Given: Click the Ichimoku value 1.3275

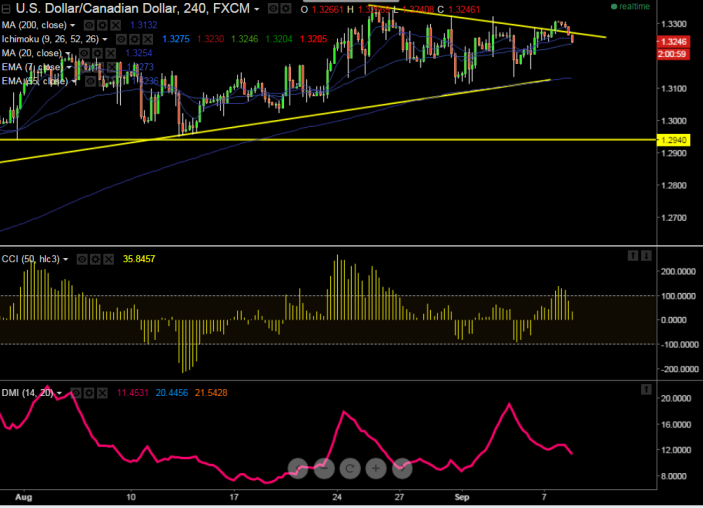Looking at the screenshot, I should tap(176, 39).
